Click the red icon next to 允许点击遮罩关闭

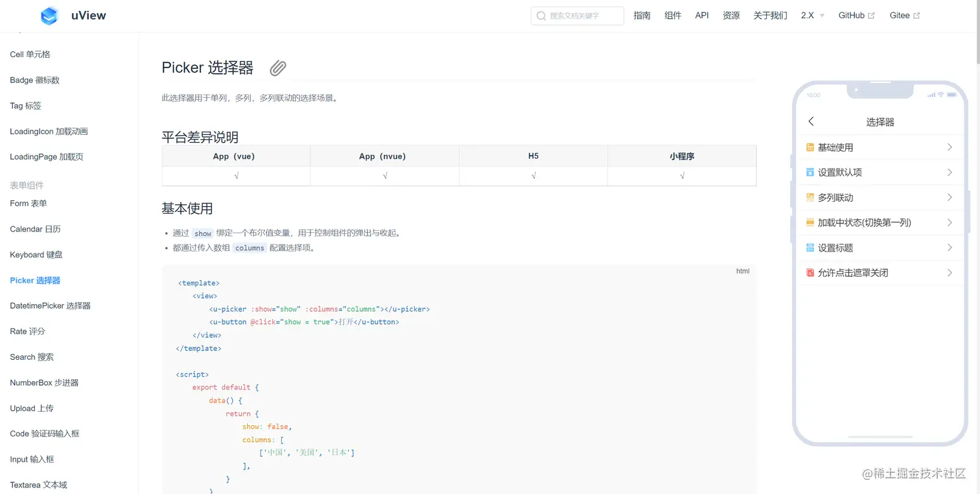point(810,272)
